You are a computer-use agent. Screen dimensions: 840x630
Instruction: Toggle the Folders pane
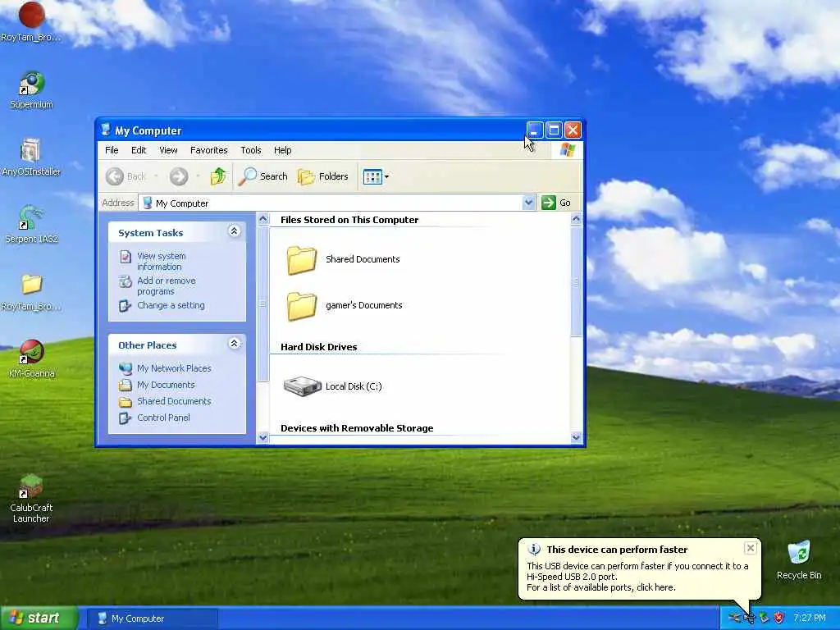point(323,176)
